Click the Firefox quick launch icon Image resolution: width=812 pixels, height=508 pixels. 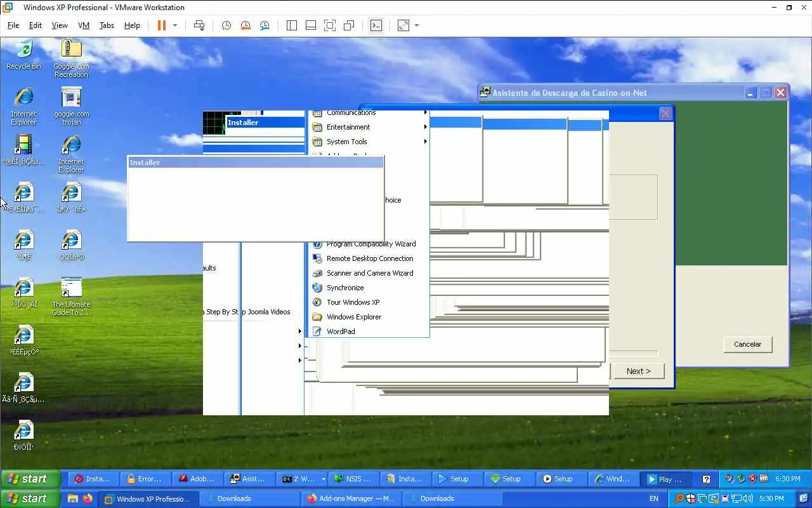point(88,498)
